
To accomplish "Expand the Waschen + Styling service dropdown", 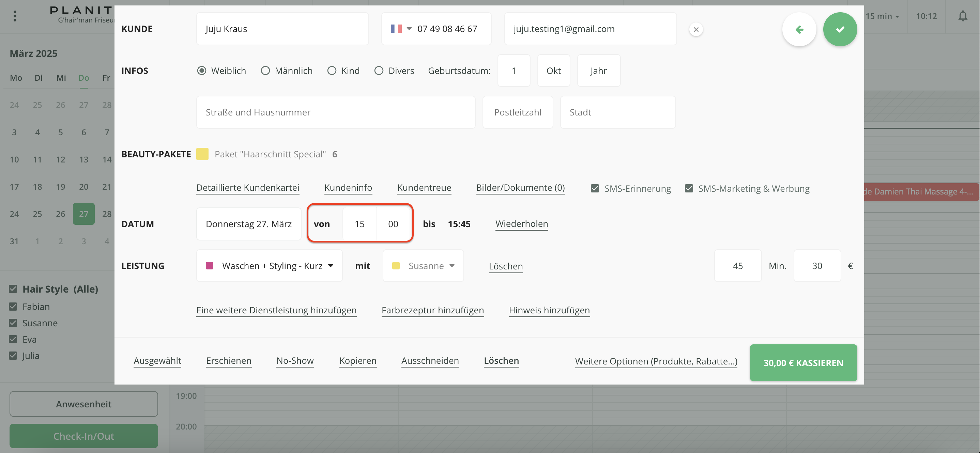I will (x=330, y=265).
